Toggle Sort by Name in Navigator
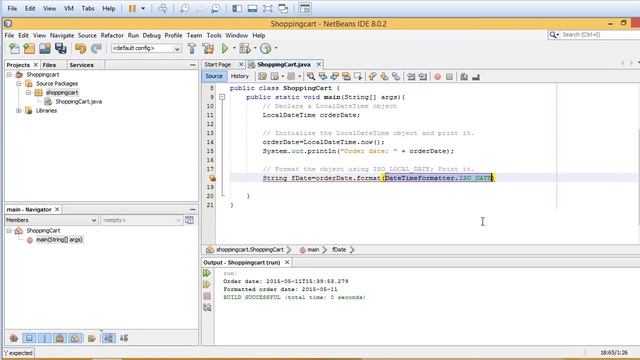The height and width of the screenshot is (360, 640). pyautogui.click(x=109, y=338)
